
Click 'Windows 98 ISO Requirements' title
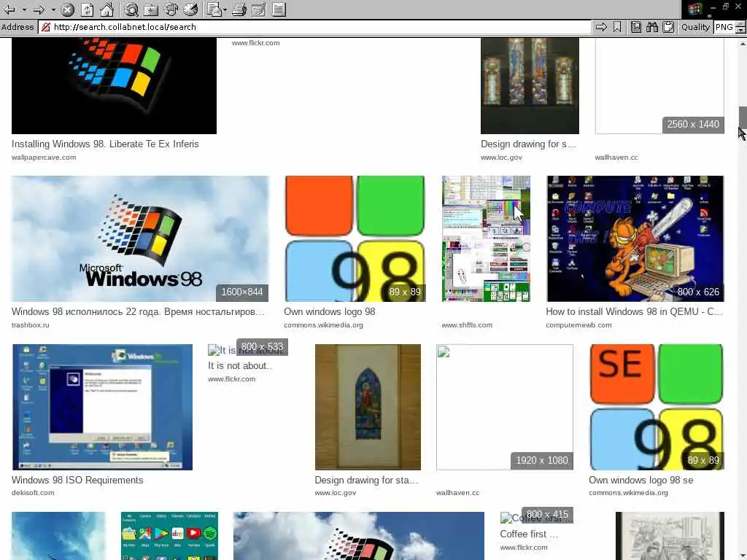click(77, 480)
